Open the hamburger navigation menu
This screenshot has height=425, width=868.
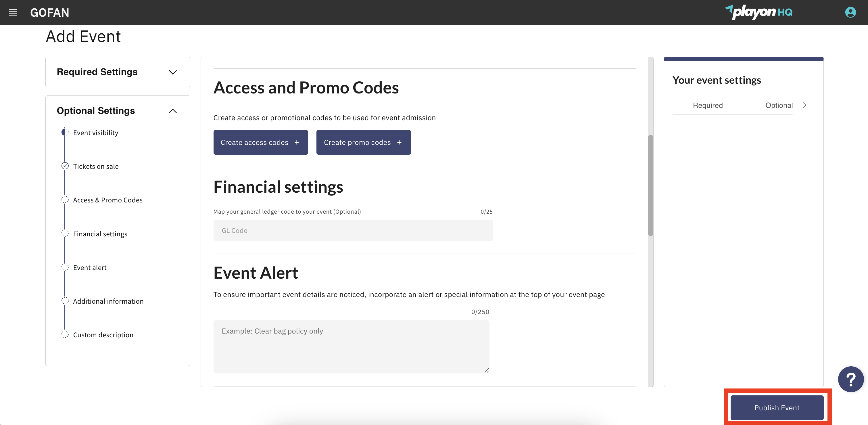pyautogui.click(x=13, y=12)
